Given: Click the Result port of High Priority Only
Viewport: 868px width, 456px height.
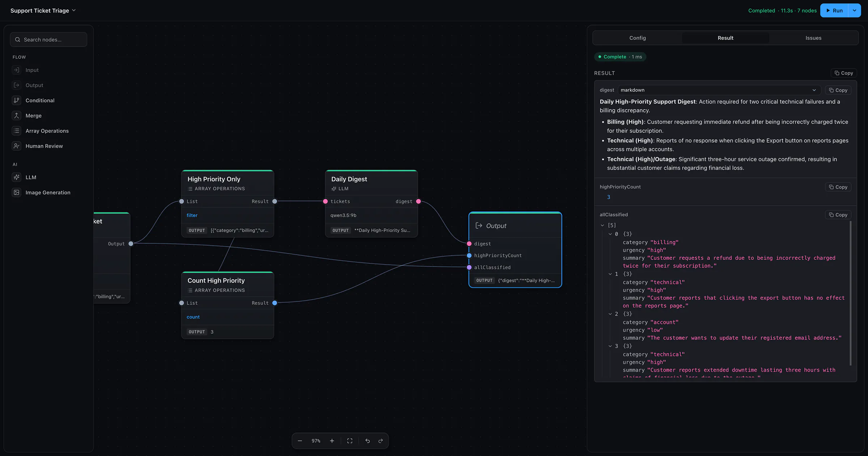Looking at the screenshot, I should 275,201.
